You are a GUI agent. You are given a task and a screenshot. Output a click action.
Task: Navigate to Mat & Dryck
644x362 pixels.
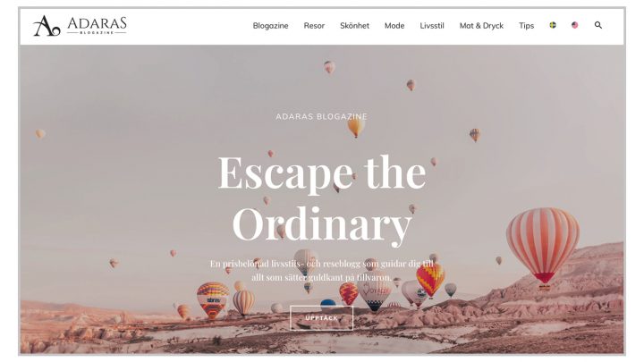(481, 25)
